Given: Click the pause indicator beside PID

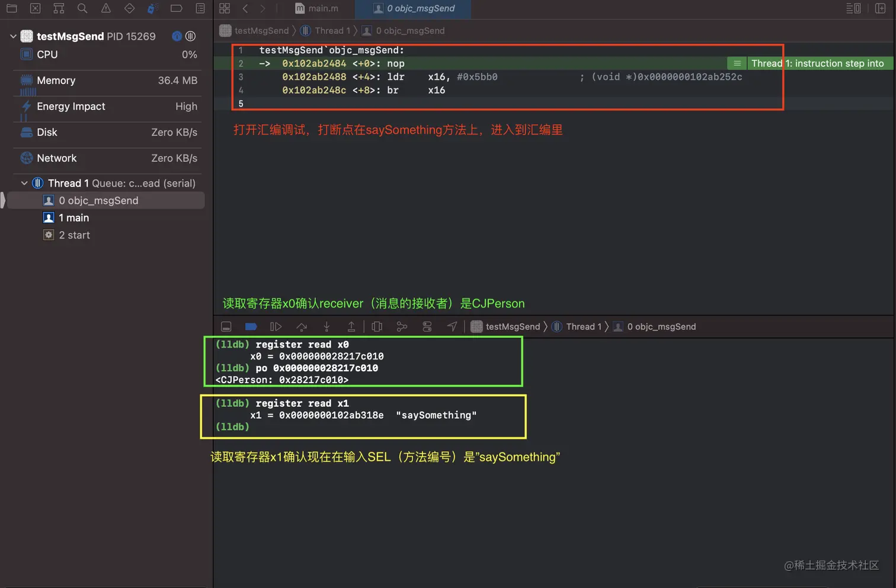Looking at the screenshot, I should (x=190, y=36).
